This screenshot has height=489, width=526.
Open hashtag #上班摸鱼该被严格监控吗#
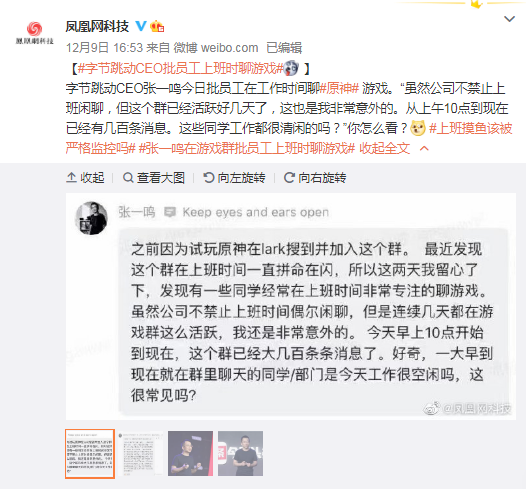[x=289, y=138]
